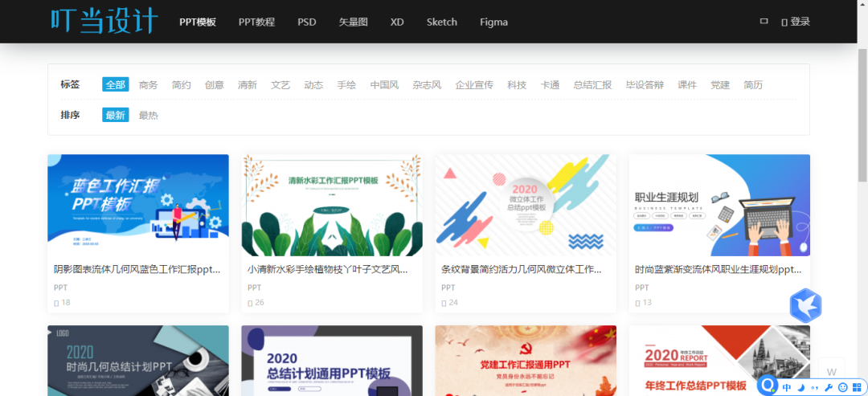Open the XD navigation item

pos(397,22)
